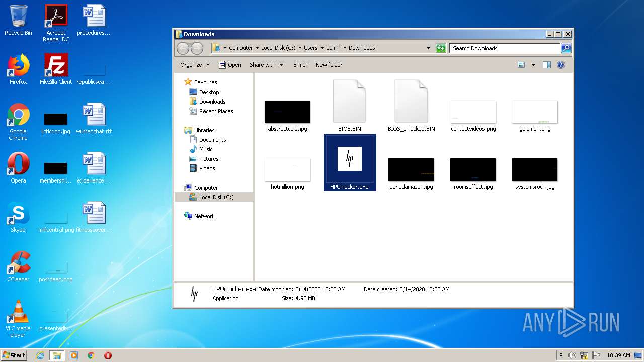
Task: Focus the Search Downloads field
Action: pyautogui.click(x=505, y=48)
